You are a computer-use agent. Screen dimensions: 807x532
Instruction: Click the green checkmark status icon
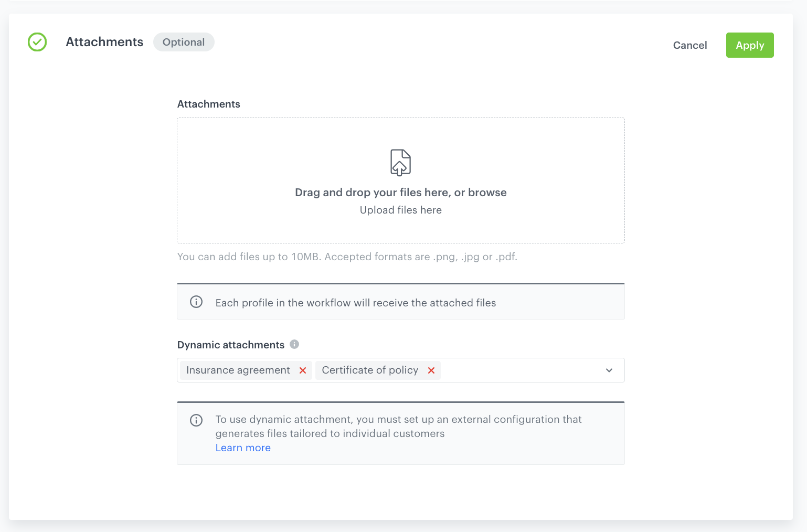tap(37, 42)
